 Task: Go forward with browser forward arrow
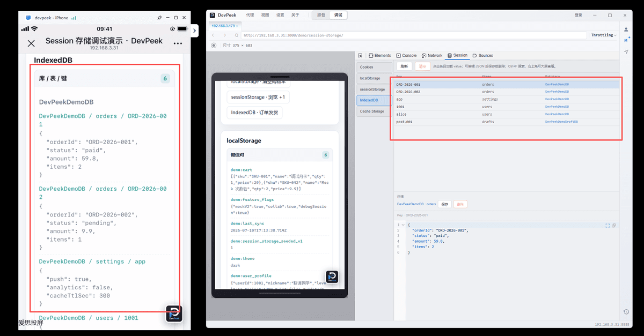tap(224, 35)
